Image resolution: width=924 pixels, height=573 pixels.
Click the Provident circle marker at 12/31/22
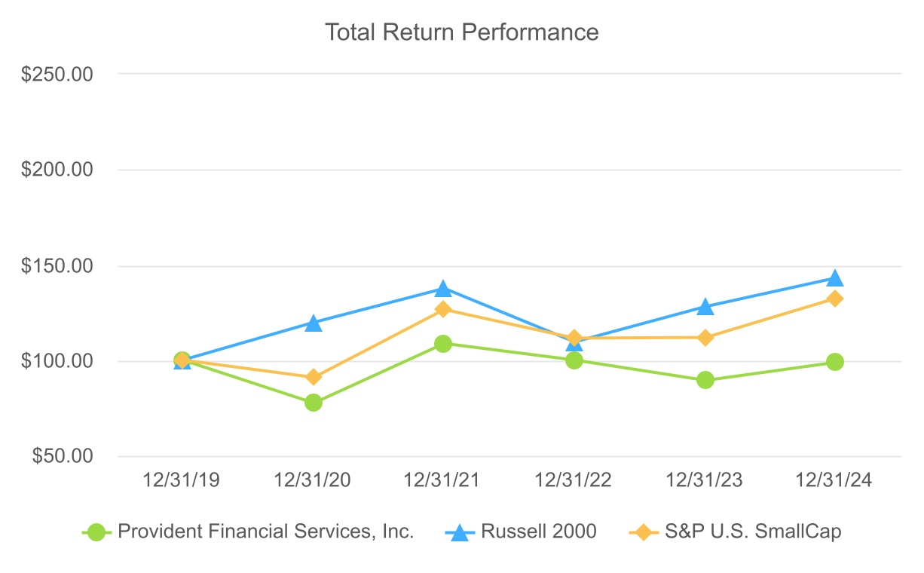click(574, 360)
